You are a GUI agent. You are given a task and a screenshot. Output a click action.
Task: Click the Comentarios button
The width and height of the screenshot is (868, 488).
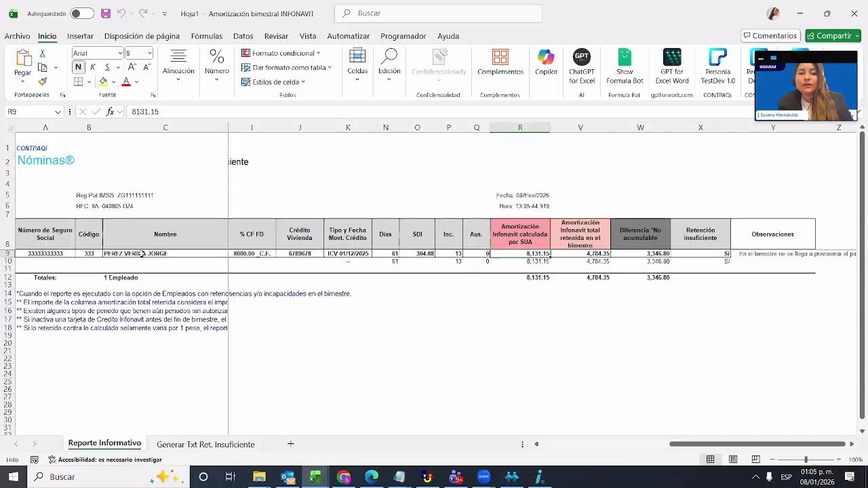pyautogui.click(x=769, y=36)
